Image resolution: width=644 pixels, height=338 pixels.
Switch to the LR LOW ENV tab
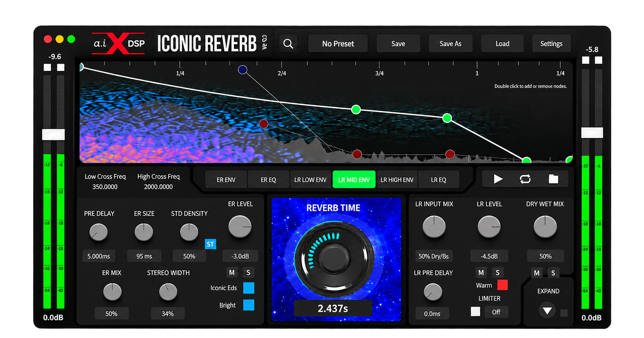point(310,180)
